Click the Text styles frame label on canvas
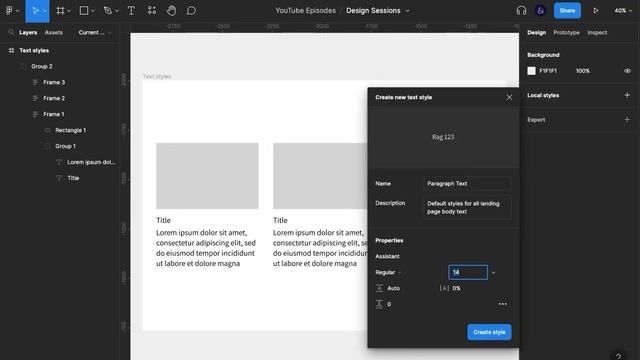640x360 pixels. (x=157, y=76)
